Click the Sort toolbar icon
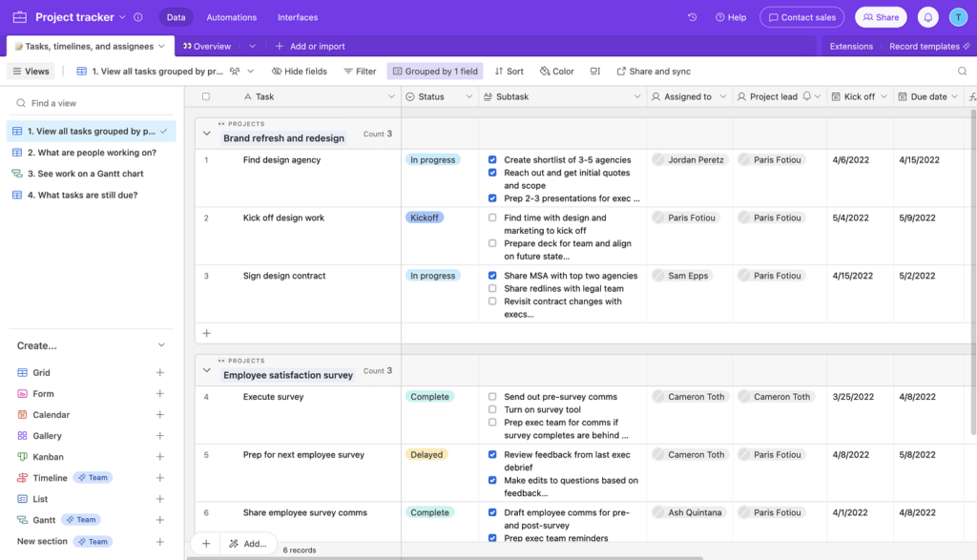 pyautogui.click(x=509, y=71)
